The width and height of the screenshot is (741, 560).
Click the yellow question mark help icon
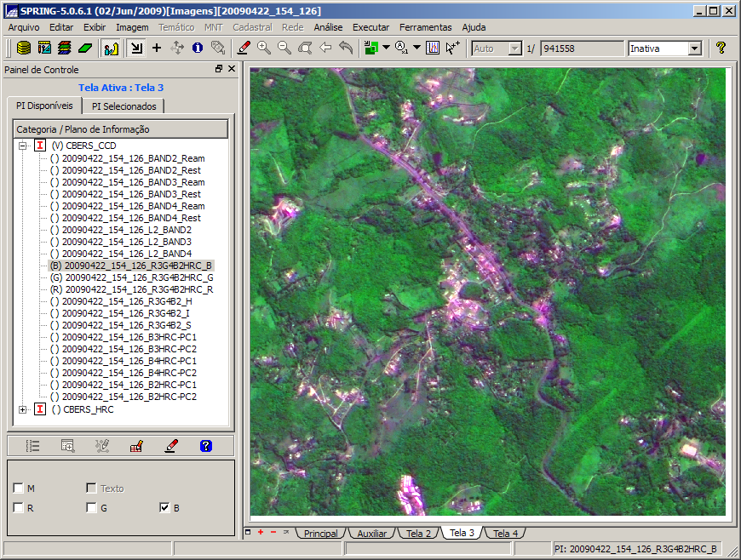pyautogui.click(x=721, y=49)
